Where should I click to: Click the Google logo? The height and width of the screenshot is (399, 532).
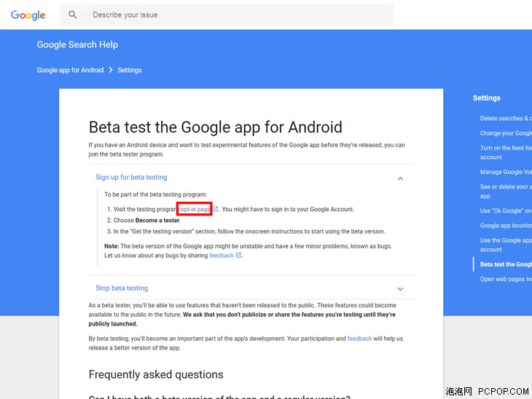click(x=28, y=15)
